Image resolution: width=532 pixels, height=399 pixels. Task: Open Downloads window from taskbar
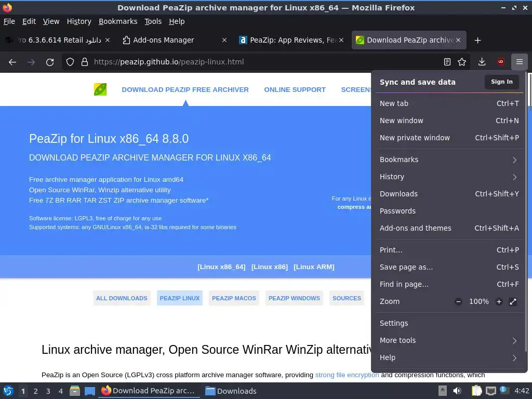(231, 391)
